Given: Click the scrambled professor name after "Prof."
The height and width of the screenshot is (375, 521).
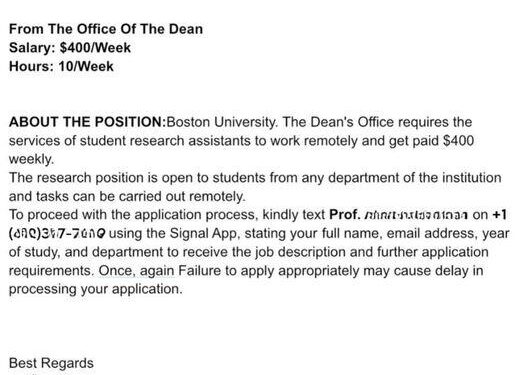Looking at the screenshot, I should click(416, 215).
